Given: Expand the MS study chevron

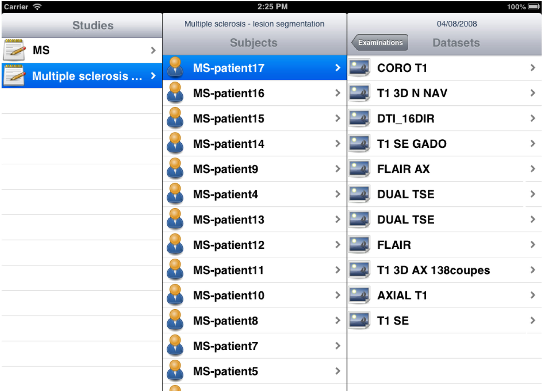Looking at the screenshot, I should [x=153, y=50].
